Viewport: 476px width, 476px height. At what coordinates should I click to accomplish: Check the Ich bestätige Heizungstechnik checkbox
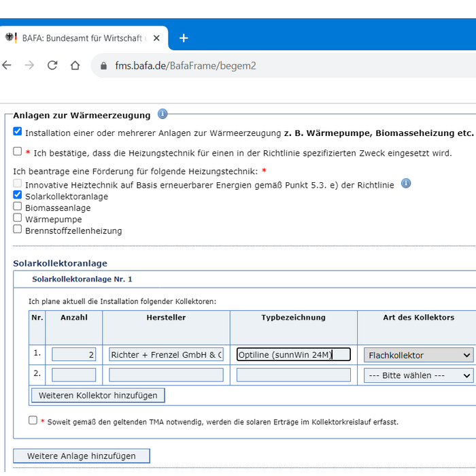point(18,151)
